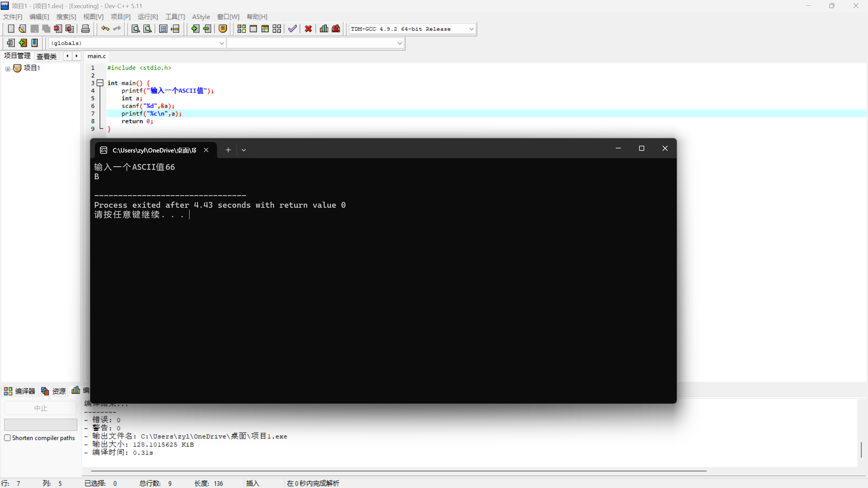Click the 中止 abort button
The height and width of the screenshot is (488, 868).
pyautogui.click(x=40, y=408)
